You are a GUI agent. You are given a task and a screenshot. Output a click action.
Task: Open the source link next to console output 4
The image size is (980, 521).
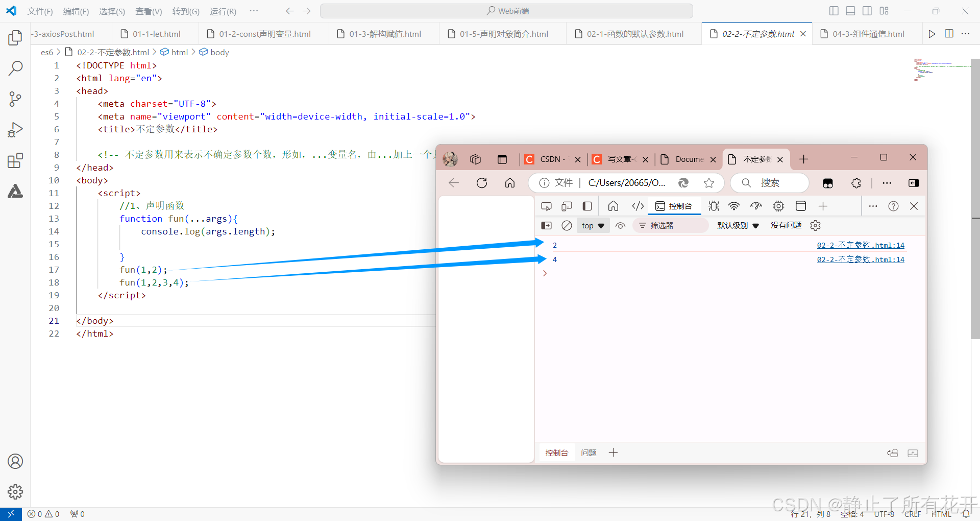pos(861,259)
